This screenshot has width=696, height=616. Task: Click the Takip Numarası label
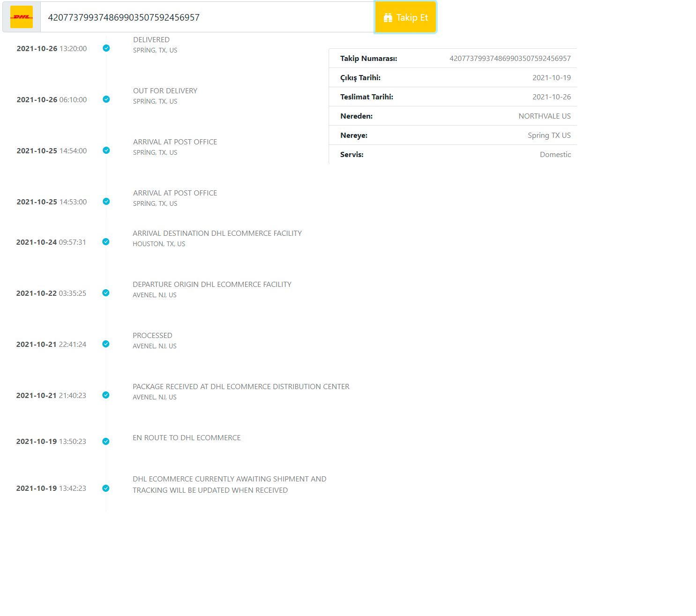(x=369, y=59)
